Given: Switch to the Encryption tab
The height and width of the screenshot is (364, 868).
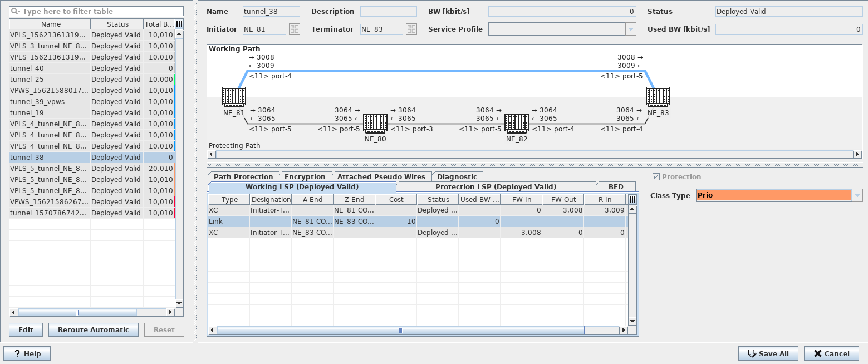Looking at the screenshot, I should pos(305,176).
